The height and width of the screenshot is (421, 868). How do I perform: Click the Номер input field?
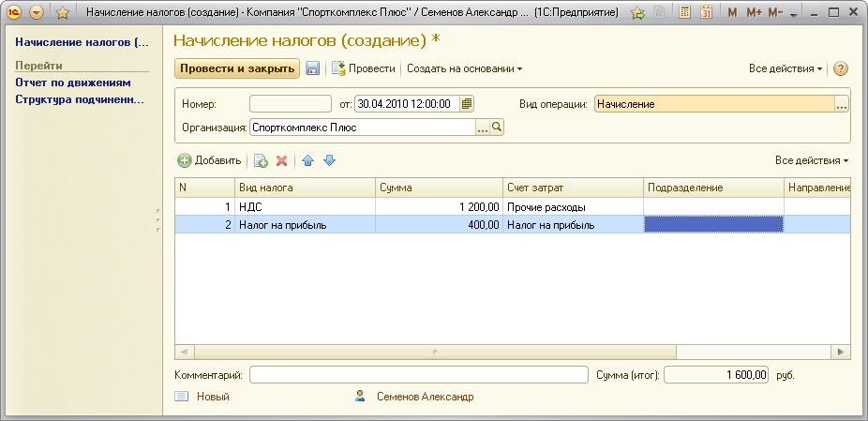click(290, 103)
